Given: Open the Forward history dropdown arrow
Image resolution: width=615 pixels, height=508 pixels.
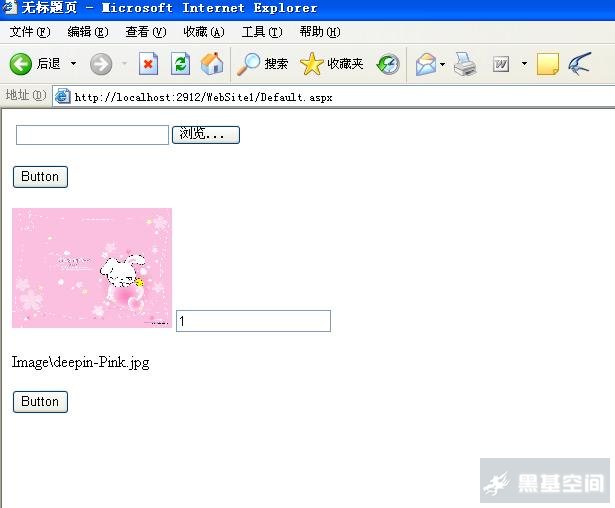Looking at the screenshot, I should click(x=124, y=64).
